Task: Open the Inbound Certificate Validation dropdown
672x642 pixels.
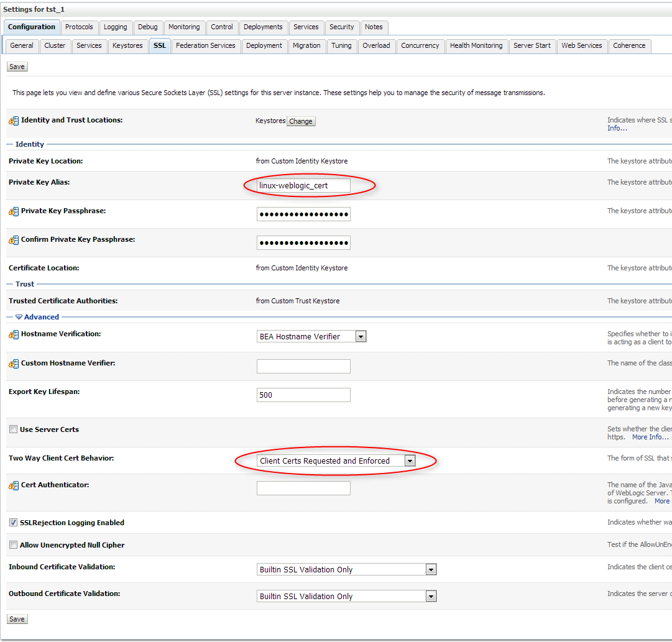Action: tap(430, 569)
